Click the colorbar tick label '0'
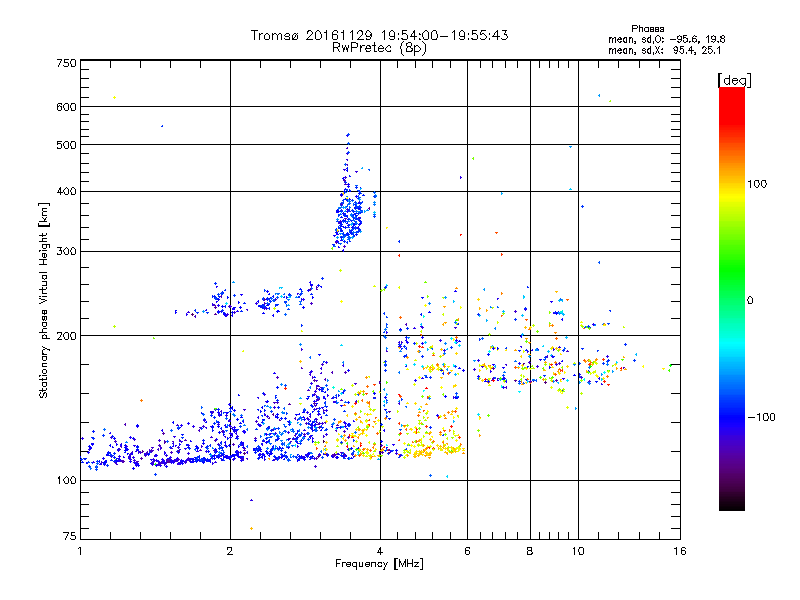800x600 pixels. [750, 300]
